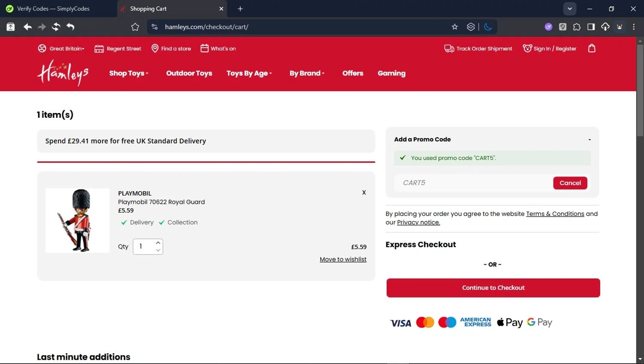Click the 1 item(s) heading

[x=55, y=115]
